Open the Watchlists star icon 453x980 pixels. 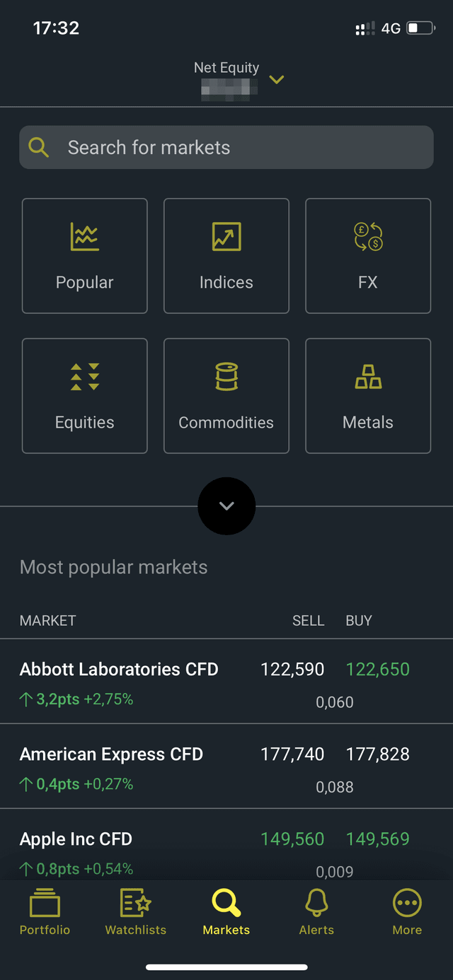click(x=134, y=901)
